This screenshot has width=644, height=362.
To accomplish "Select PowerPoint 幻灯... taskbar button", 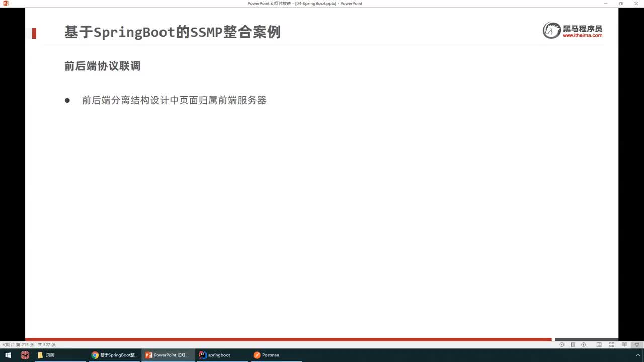I will pos(168,355).
